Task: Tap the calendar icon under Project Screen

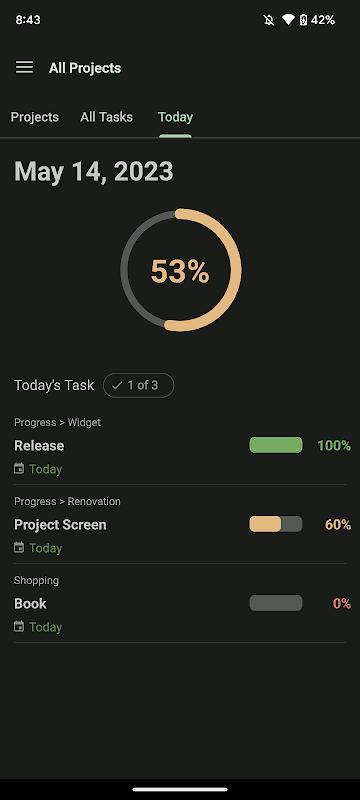Action: [x=19, y=547]
